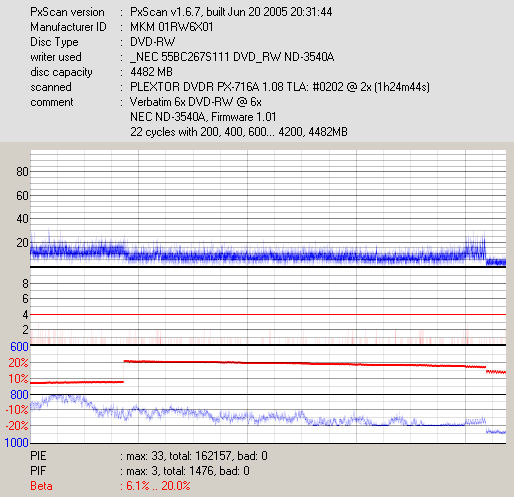Click the PIE spike near graph end
The image size is (514, 497).
click(x=475, y=246)
